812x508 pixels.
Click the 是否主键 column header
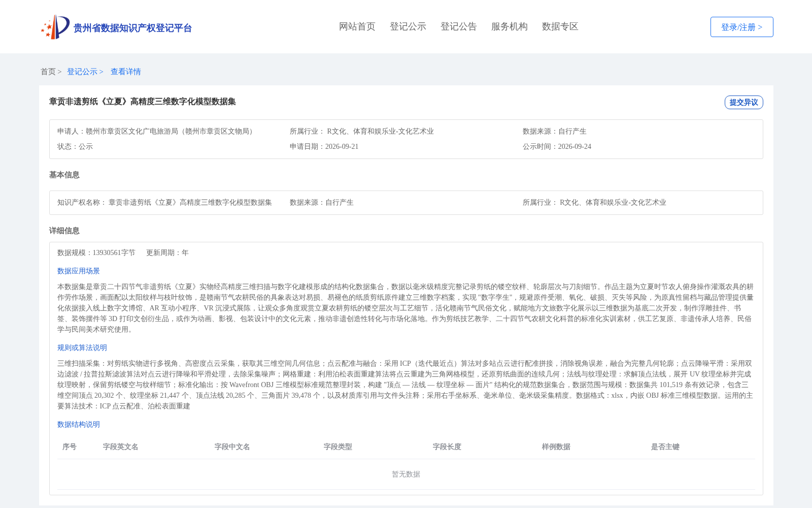665,447
